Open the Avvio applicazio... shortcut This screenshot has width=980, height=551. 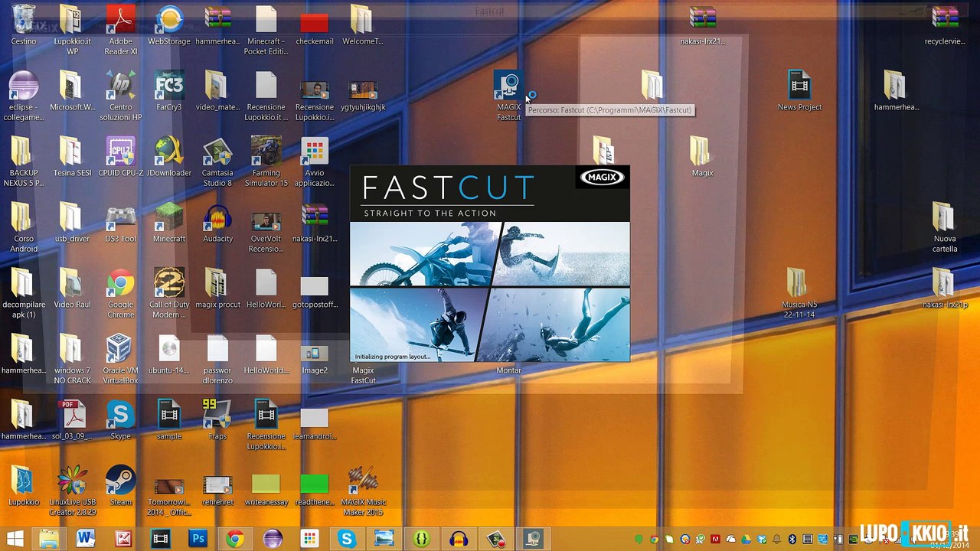point(314,161)
